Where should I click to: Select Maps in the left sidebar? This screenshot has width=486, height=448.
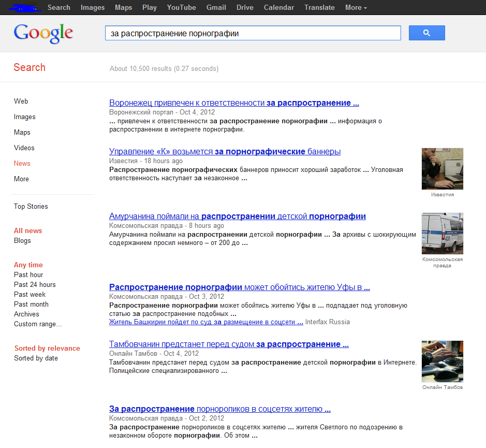click(22, 132)
